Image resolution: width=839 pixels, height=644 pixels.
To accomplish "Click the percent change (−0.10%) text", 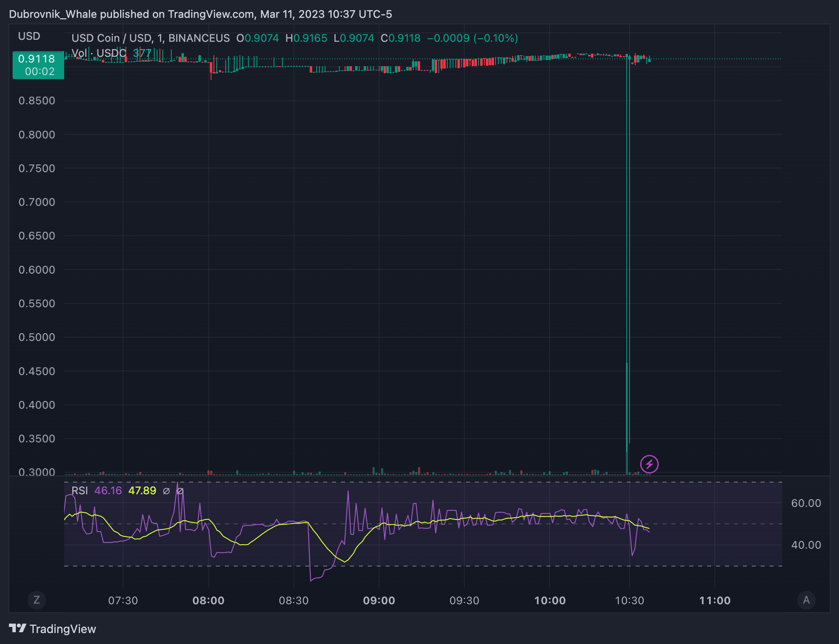I will point(496,38).
